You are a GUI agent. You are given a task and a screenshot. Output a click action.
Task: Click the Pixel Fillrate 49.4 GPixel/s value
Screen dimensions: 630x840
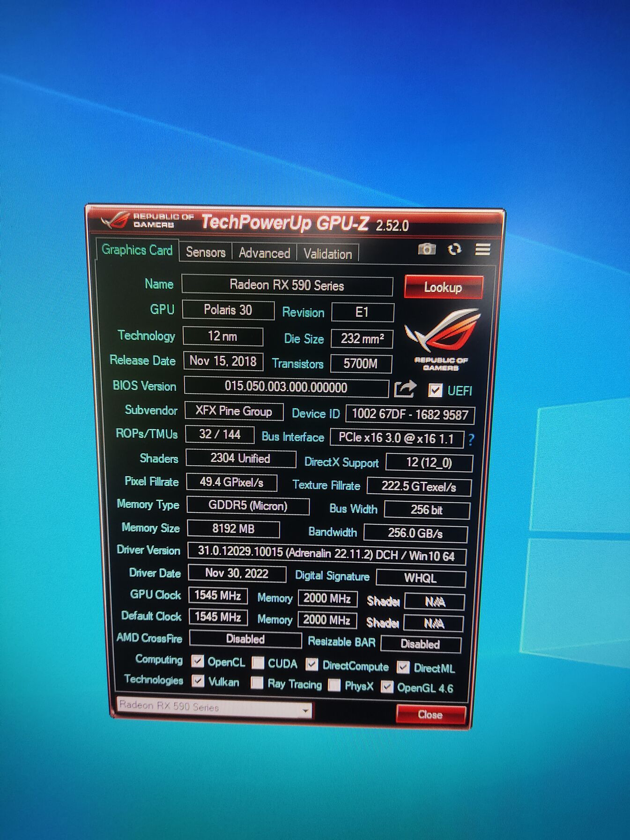tap(231, 482)
